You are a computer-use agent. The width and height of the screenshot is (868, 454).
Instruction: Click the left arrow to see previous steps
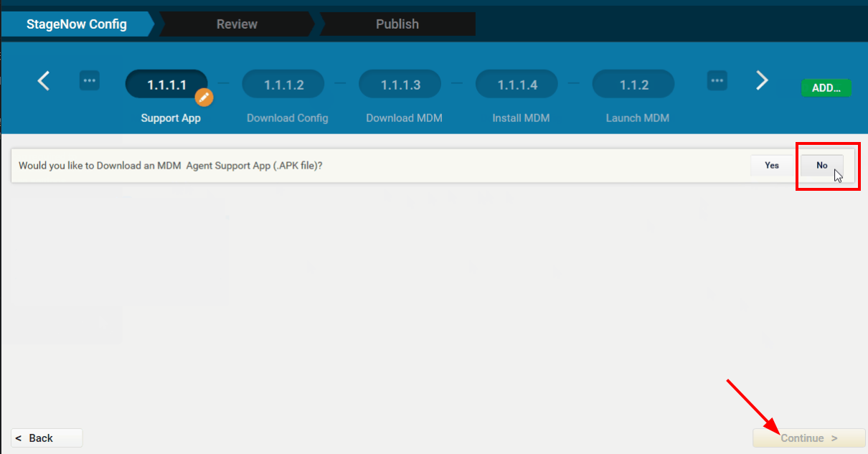[x=44, y=80]
